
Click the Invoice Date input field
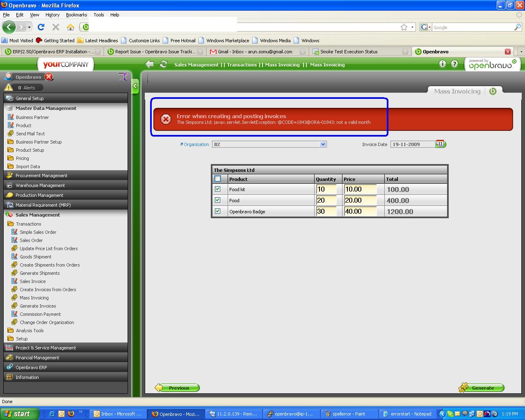[413, 144]
